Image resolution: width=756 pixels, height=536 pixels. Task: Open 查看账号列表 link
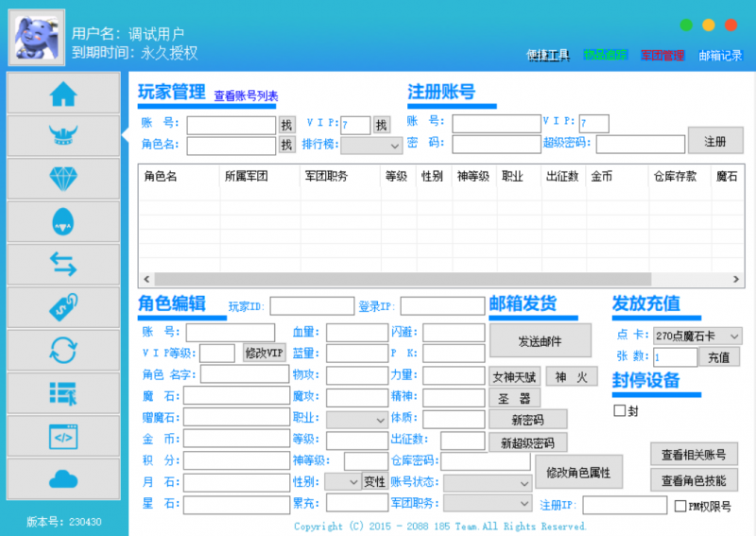[246, 96]
